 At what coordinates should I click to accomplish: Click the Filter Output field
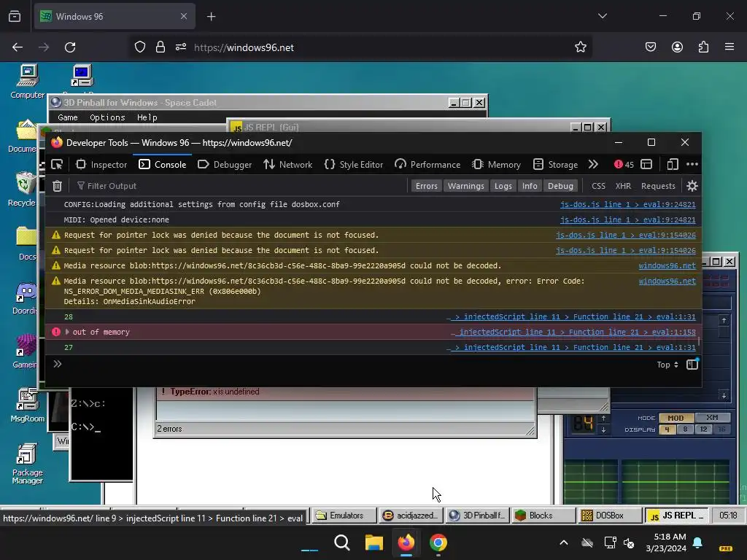[x=241, y=186]
